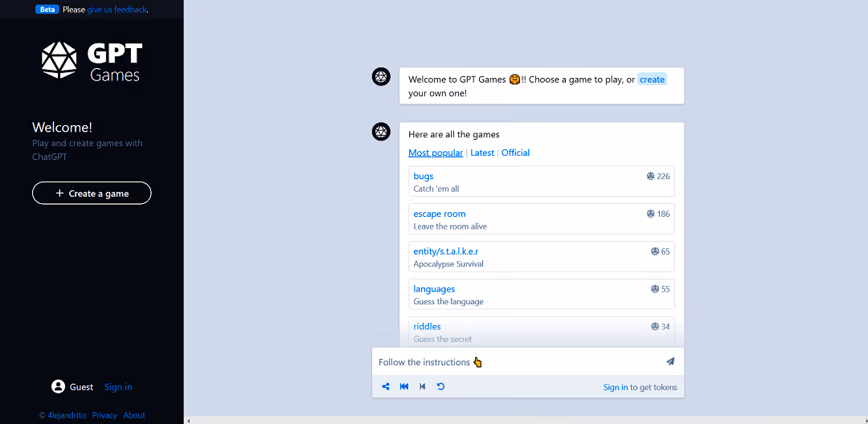The image size is (868, 424).
Task: Click the step back one message icon
Action: [x=423, y=386]
